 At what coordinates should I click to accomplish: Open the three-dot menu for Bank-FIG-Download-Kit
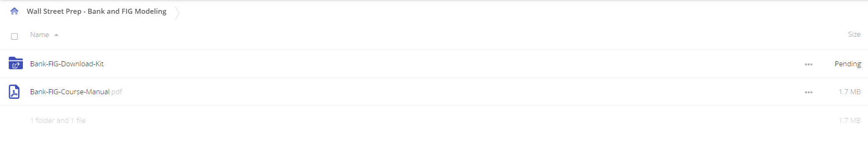(x=808, y=64)
